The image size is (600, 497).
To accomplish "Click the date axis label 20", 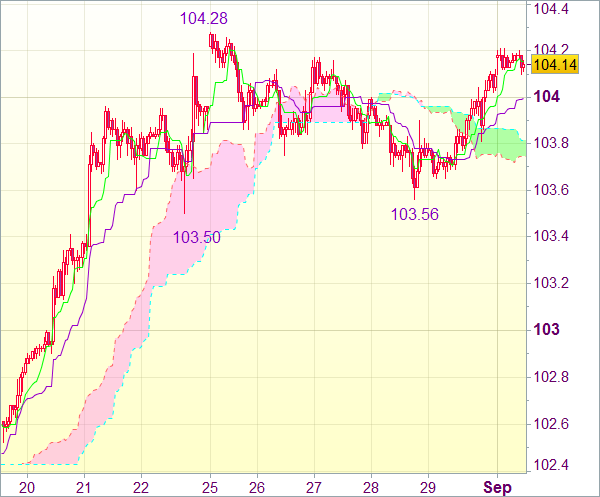I will [x=27, y=488].
